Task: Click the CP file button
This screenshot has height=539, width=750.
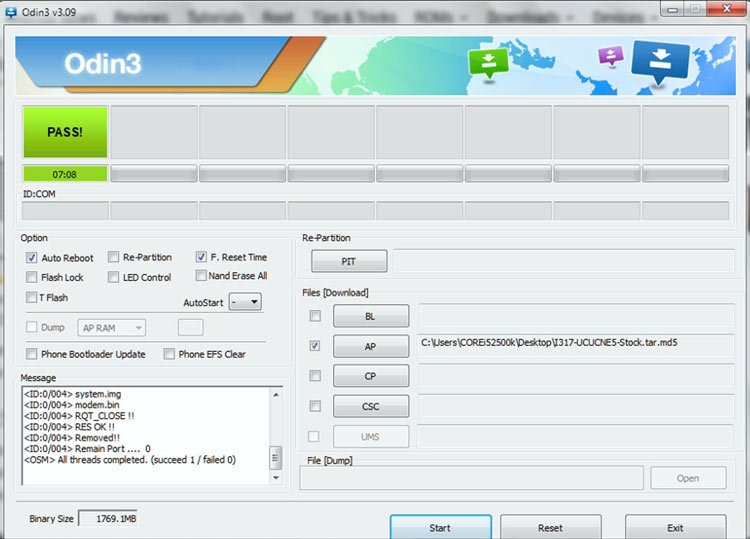Action: coord(371,376)
